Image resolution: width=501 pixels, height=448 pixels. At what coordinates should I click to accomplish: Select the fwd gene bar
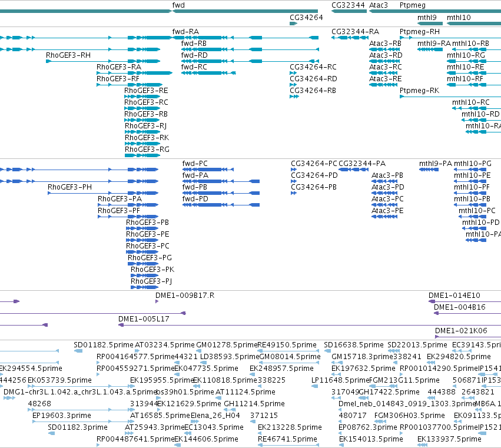click(x=245, y=12)
